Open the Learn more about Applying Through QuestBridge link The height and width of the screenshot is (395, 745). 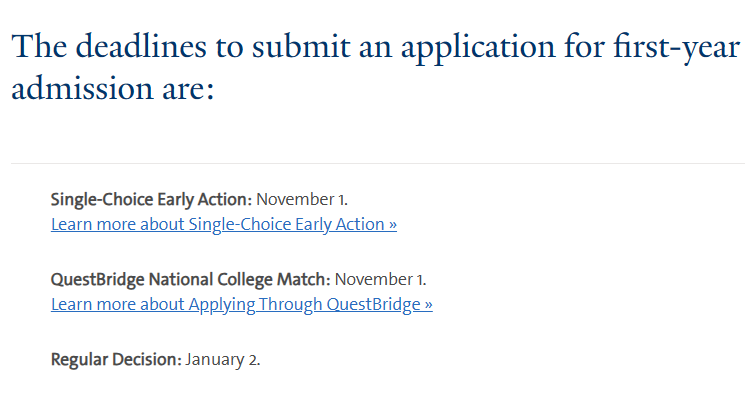pos(242,304)
